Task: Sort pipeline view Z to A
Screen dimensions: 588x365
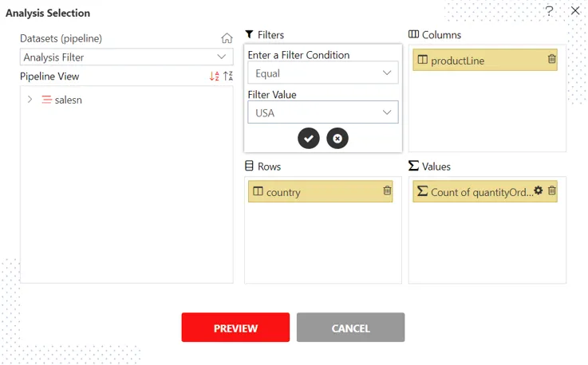Action: pyautogui.click(x=228, y=76)
